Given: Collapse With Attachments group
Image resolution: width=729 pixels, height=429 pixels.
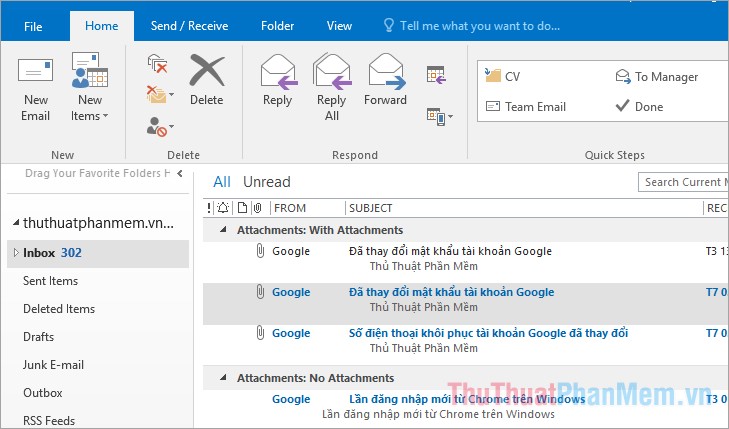Looking at the screenshot, I should coord(224,229).
